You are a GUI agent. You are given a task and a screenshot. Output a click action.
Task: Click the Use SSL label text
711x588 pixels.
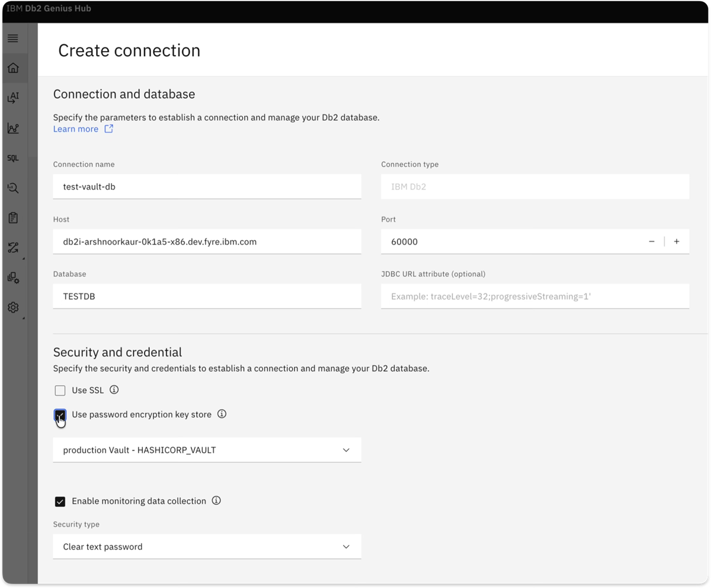tap(88, 390)
